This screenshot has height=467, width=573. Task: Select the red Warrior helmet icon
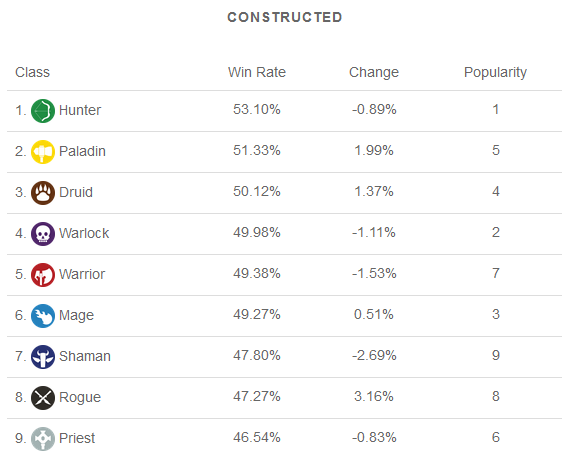[43, 275]
